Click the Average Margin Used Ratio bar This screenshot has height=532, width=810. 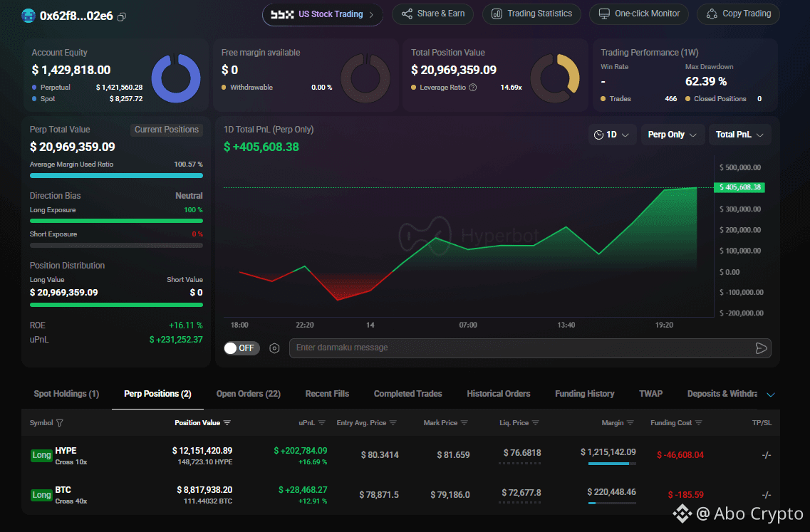click(x=116, y=176)
